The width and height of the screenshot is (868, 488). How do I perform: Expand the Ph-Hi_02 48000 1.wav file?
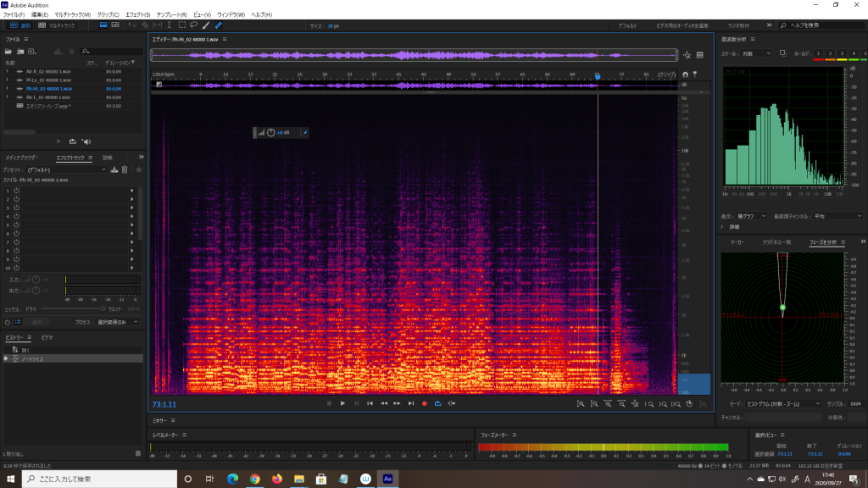point(7,88)
